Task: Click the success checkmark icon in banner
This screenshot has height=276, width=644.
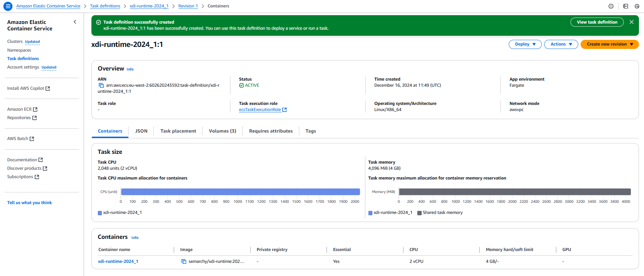Action: click(x=99, y=22)
